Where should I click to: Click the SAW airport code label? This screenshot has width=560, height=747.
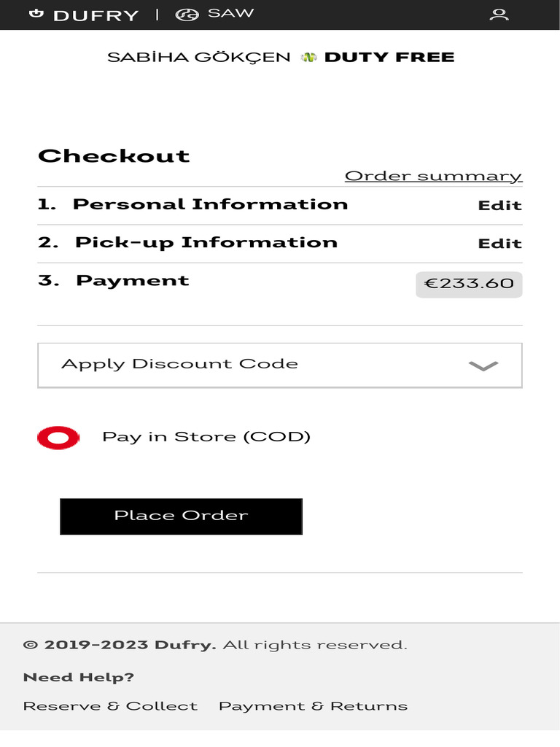(x=231, y=14)
